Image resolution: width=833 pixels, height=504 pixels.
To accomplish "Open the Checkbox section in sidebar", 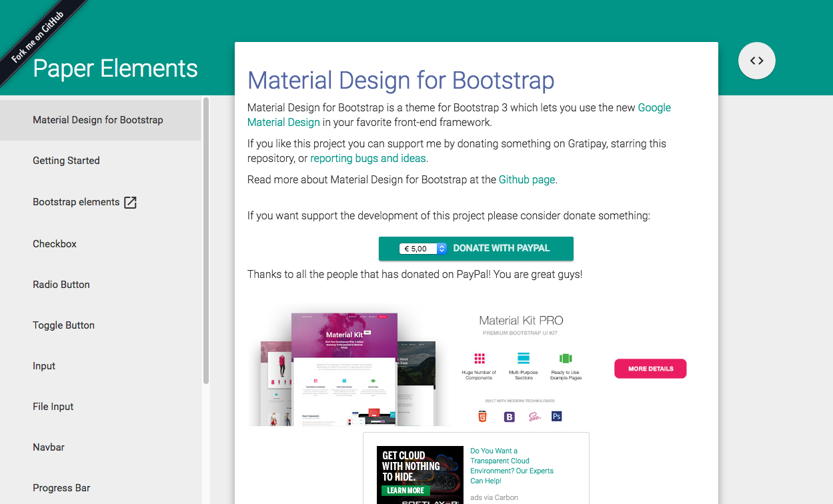I will [55, 244].
